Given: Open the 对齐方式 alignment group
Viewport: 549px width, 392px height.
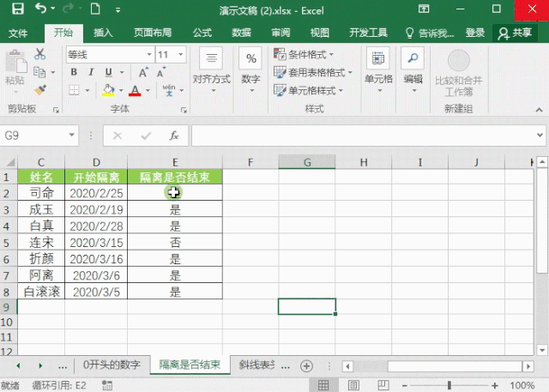Looking at the screenshot, I should [212, 69].
